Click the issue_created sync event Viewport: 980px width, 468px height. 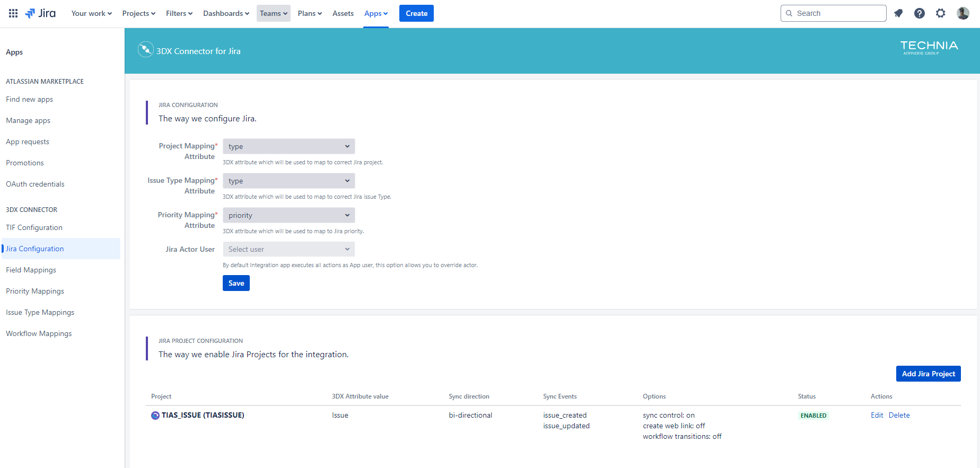pos(565,415)
